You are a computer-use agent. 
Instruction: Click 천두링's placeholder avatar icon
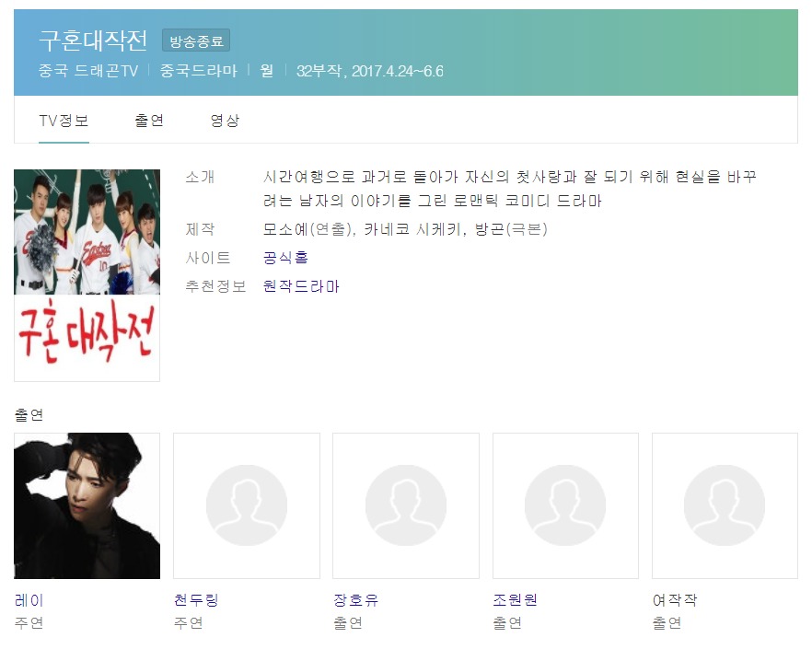coord(247,505)
